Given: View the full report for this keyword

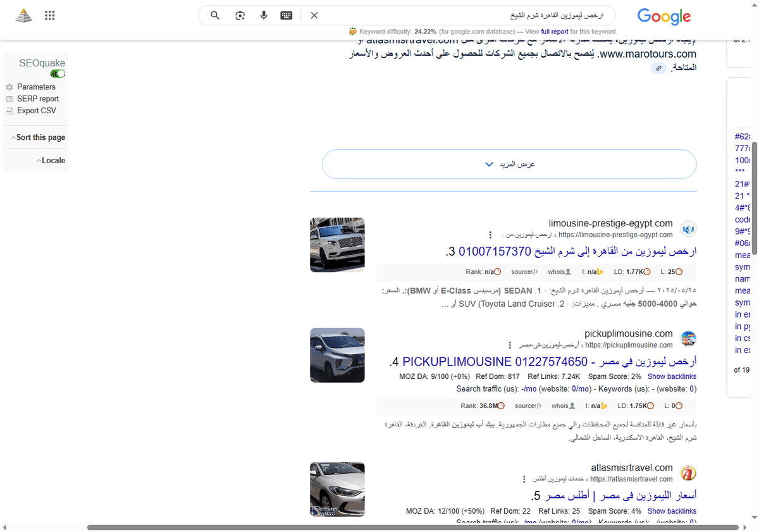Looking at the screenshot, I should tap(555, 31).
